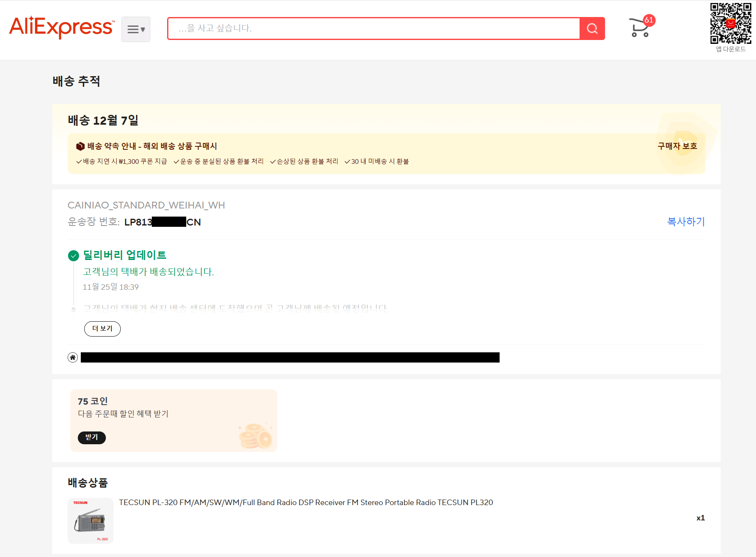Select the 11월 25일 18:39 timestamp
Viewport: 756px width, 557px height.
(x=111, y=287)
